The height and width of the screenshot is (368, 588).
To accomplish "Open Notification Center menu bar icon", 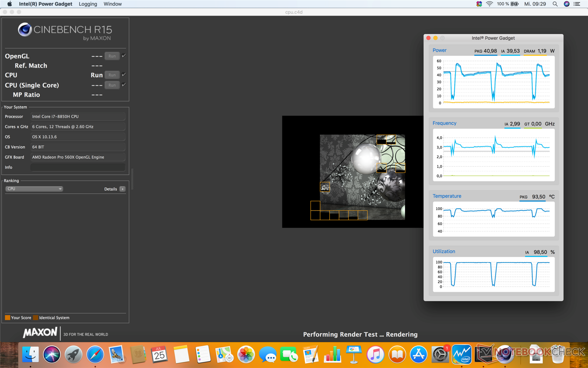I will coord(577,4).
